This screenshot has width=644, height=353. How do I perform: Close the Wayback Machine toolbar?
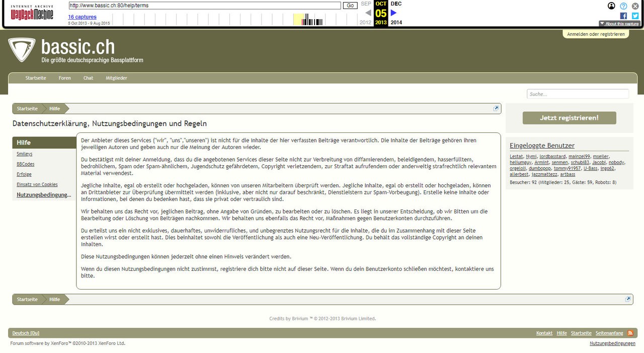pos(635,6)
